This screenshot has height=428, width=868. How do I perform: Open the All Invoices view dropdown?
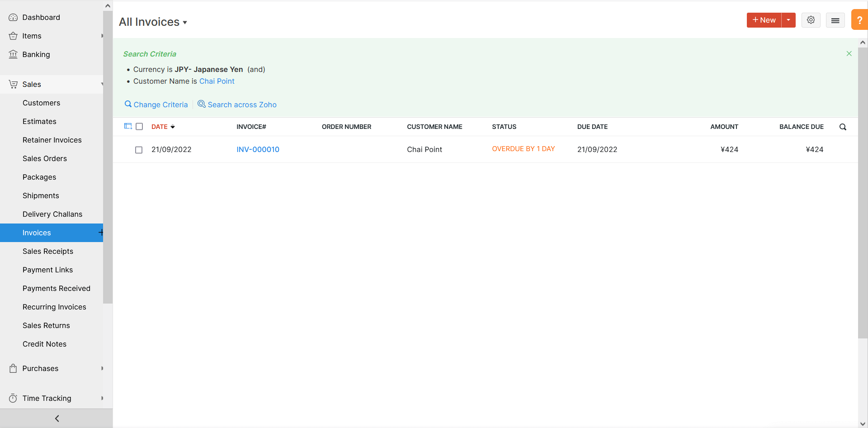(x=153, y=22)
